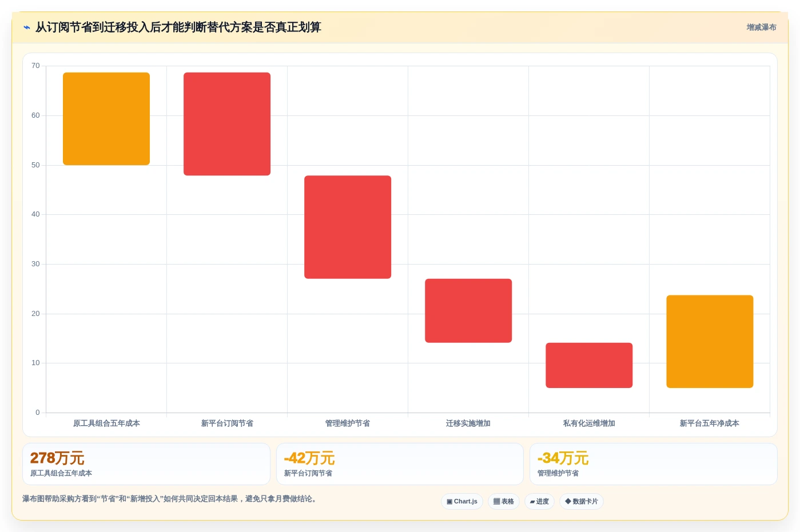The image size is (800, 532).
Task: Click the x-axis label 新平台五年净成本
Action: [x=710, y=423]
